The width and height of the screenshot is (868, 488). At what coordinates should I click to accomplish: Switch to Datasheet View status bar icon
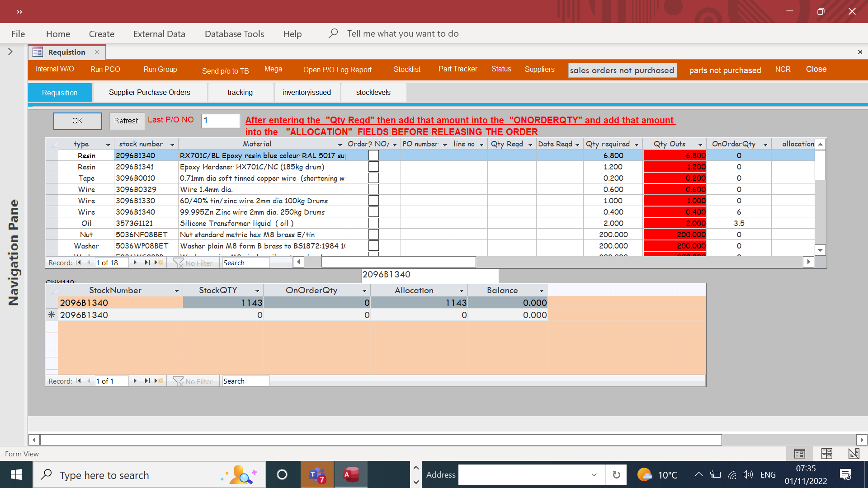click(826, 454)
